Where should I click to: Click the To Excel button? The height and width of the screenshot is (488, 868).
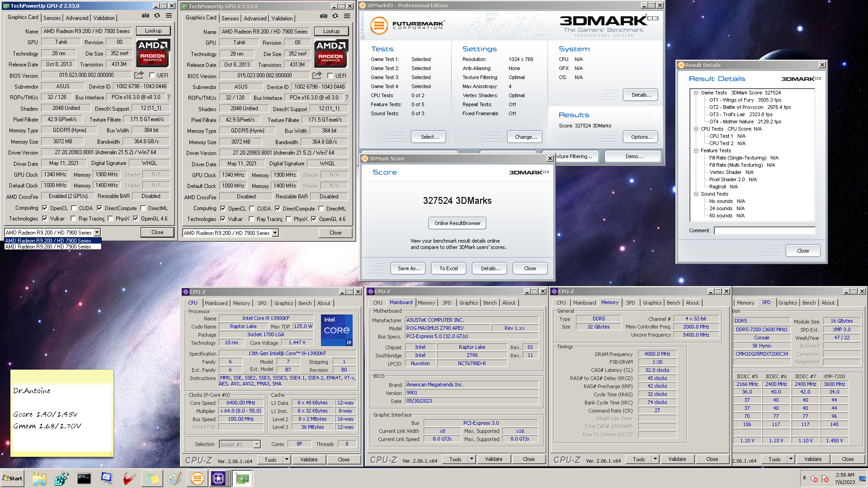[448, 268]
